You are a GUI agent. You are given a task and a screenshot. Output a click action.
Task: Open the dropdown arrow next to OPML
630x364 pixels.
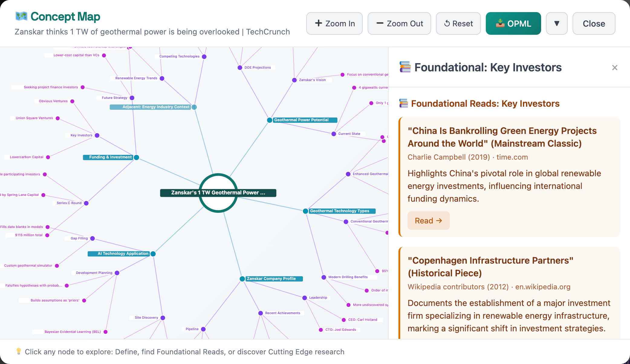pyautogui.click(x=557, y=23)
